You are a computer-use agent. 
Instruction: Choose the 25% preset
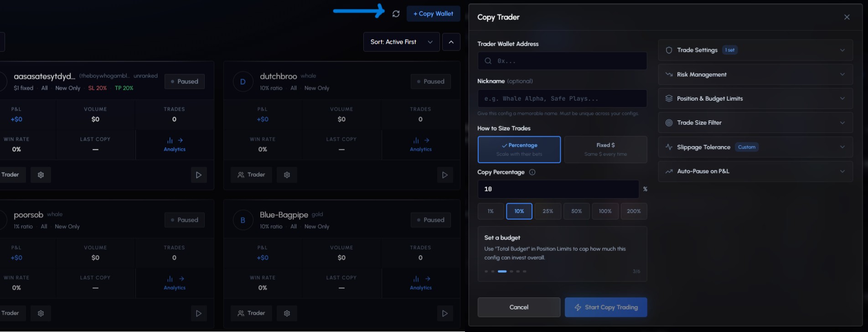tap(548, 211)
